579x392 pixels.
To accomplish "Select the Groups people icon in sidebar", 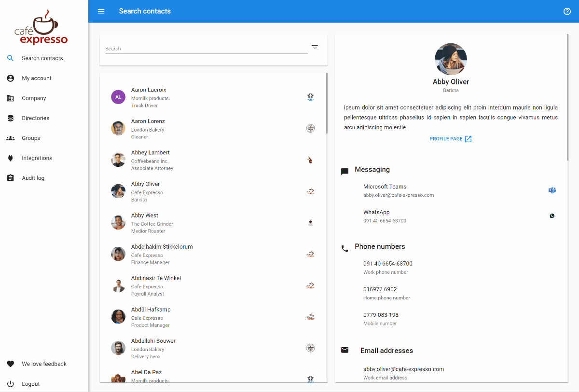I will (x=10, y=138).
